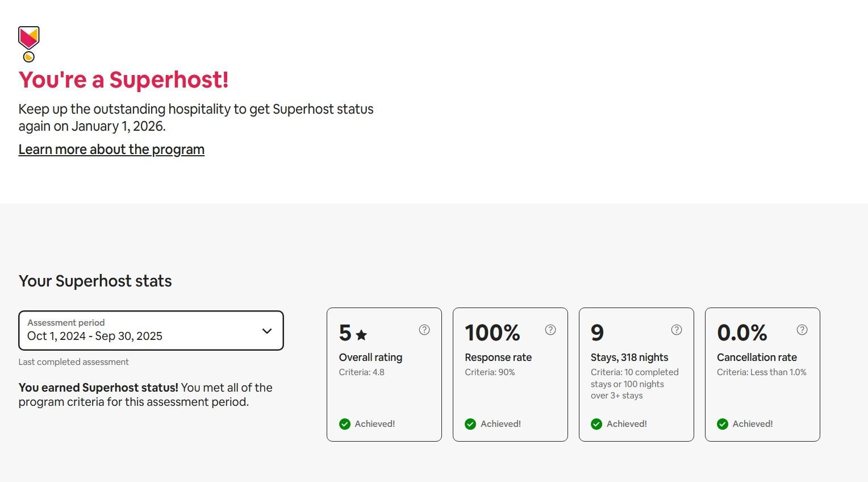Screen dimensions: 868x482
Task: Open help icon for Overall rating
Action: pyautogui.click(x=424, y=330)
